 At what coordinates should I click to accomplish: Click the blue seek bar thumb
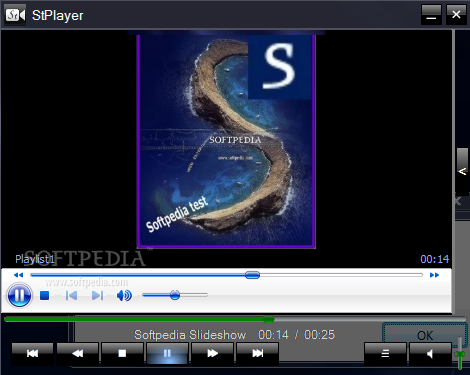pyautogui.click(x=252, y=275)
